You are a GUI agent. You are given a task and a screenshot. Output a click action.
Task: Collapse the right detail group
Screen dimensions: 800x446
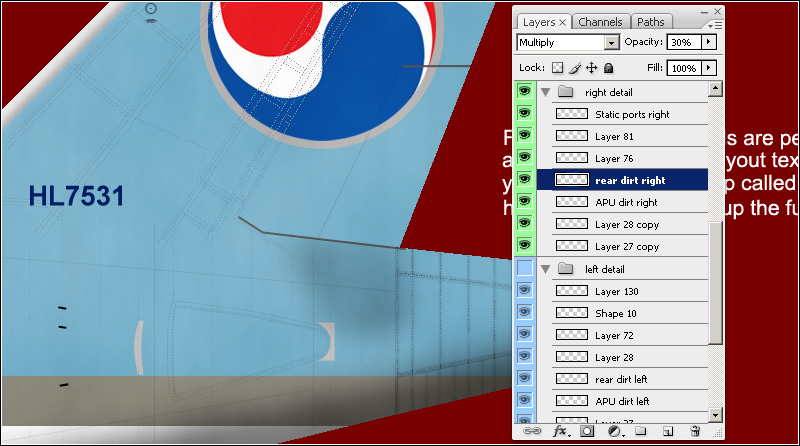coord(546,91)
